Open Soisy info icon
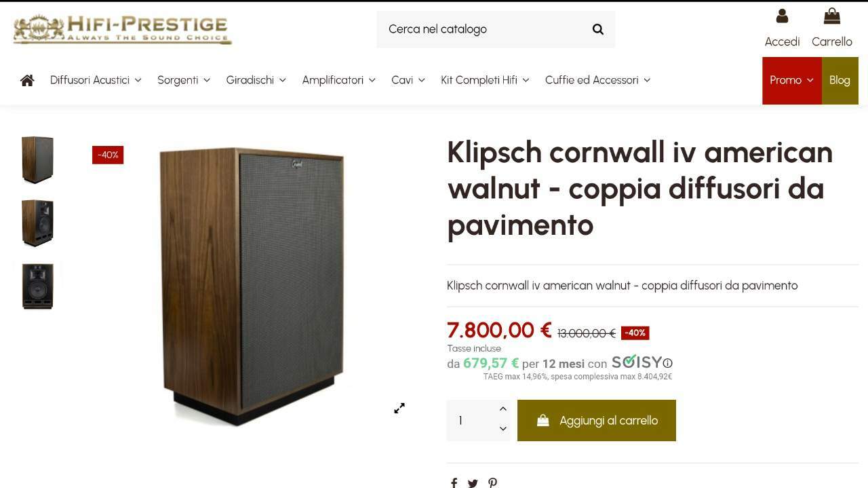 point(668,363)
